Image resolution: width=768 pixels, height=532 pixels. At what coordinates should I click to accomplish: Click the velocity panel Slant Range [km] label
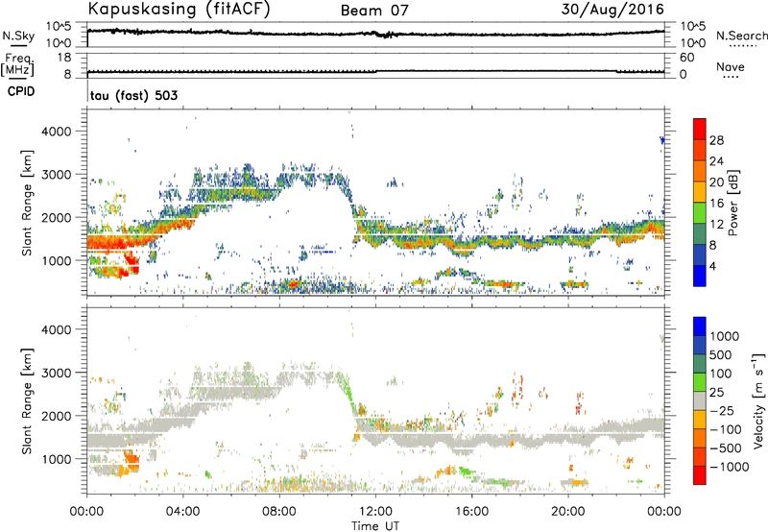(27, 401)
